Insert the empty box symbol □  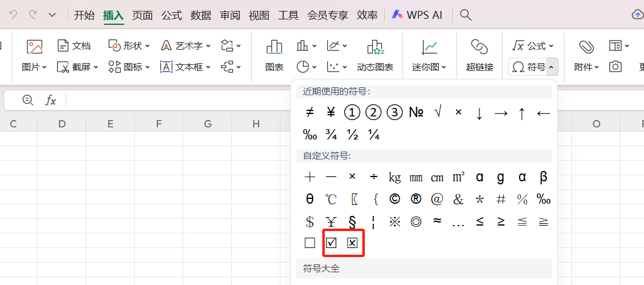click(310, 243)
